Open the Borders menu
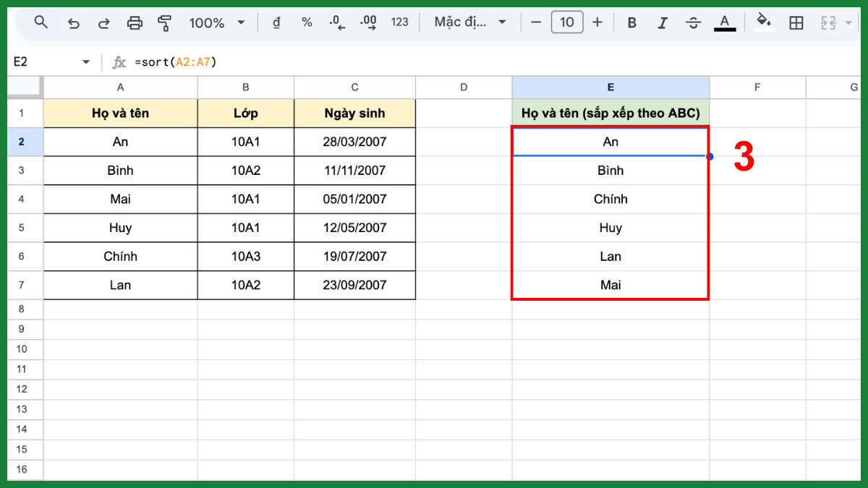 [x=796, y=22]
